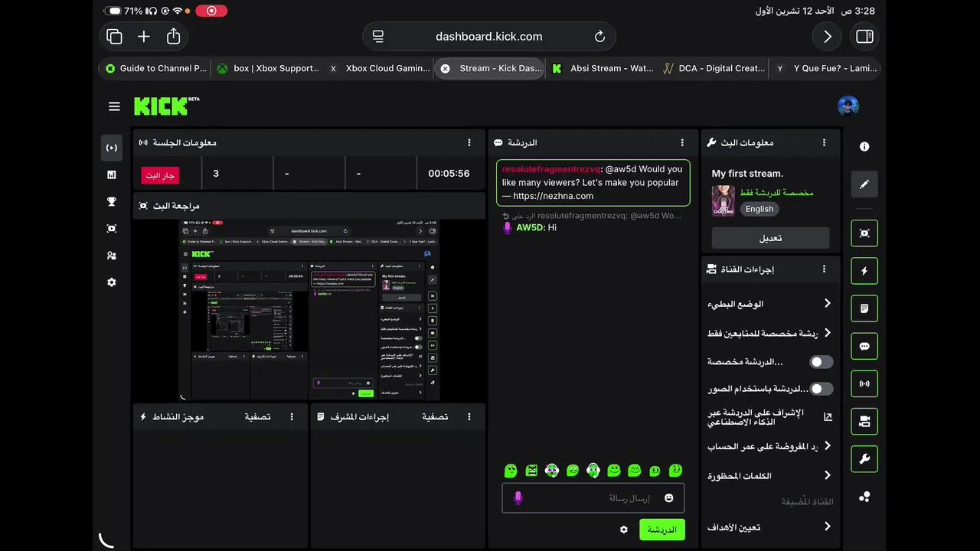Select the Stream broadcast icon in left sidebar

[x=112, y=148]
